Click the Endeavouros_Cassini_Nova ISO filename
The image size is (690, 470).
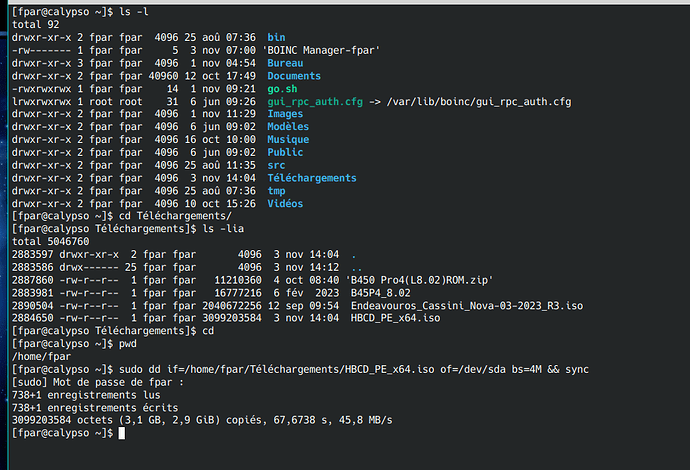pyautogui.click(x=466, y=305)
